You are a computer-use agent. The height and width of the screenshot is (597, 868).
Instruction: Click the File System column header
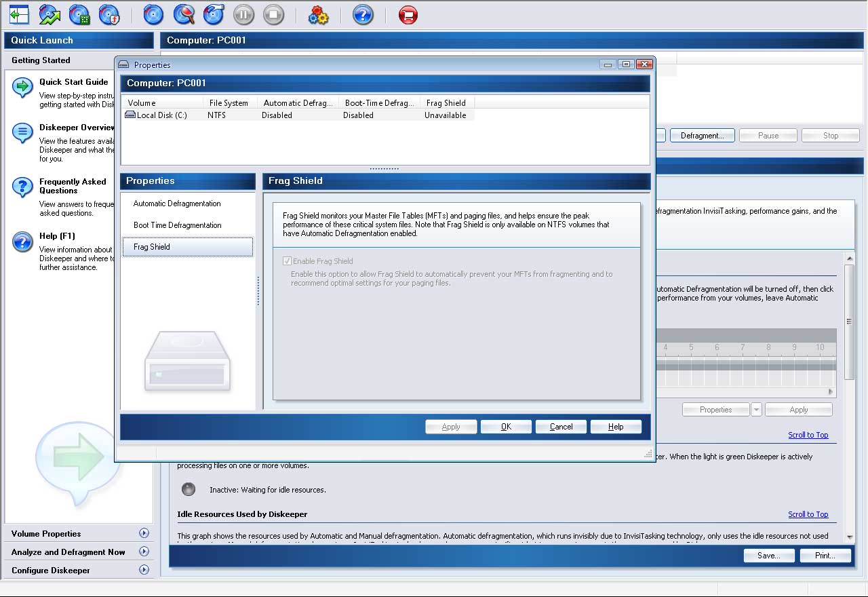230,103
